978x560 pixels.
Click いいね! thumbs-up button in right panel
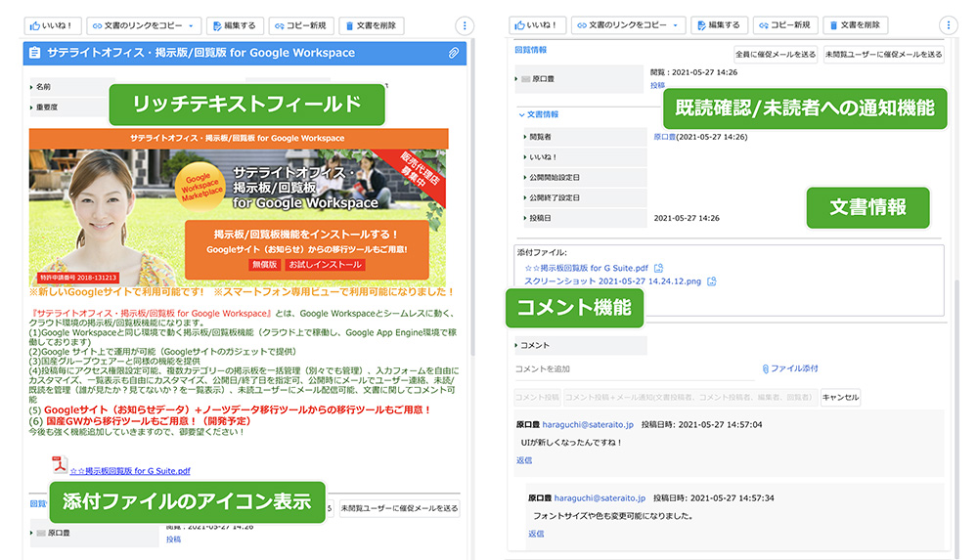tap(536, 25)
